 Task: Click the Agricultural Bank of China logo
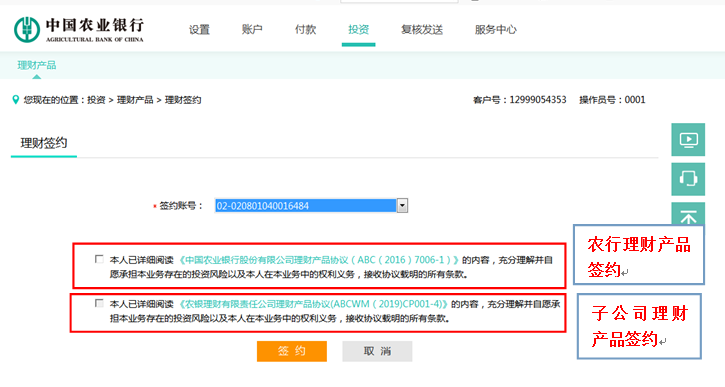coord(79,30)
